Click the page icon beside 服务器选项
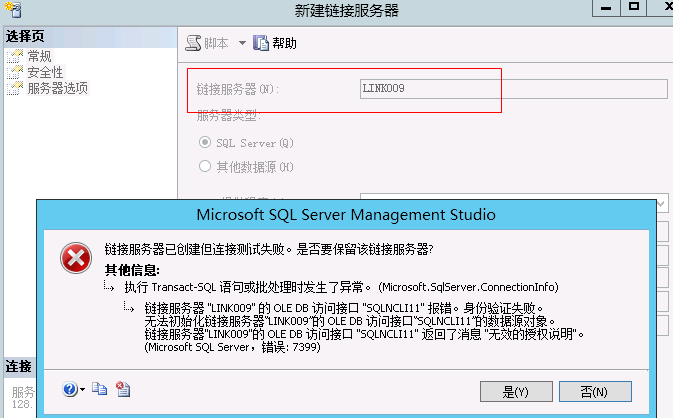This screenshot has width=673, height=418. (15, 88)
